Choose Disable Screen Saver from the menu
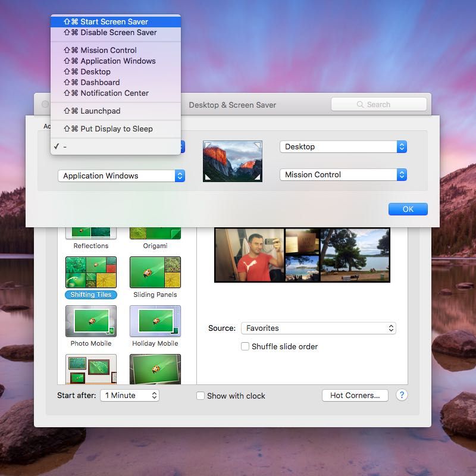 (x=115, y=33)
